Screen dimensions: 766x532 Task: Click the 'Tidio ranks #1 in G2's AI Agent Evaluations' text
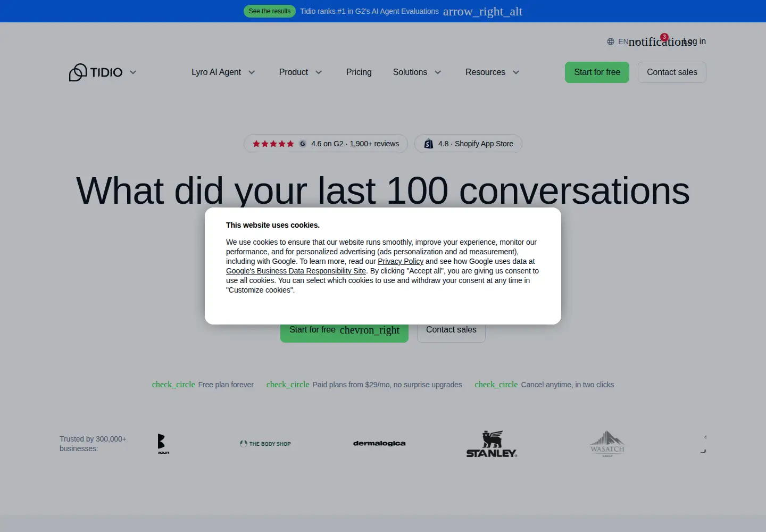coord(369,11)
